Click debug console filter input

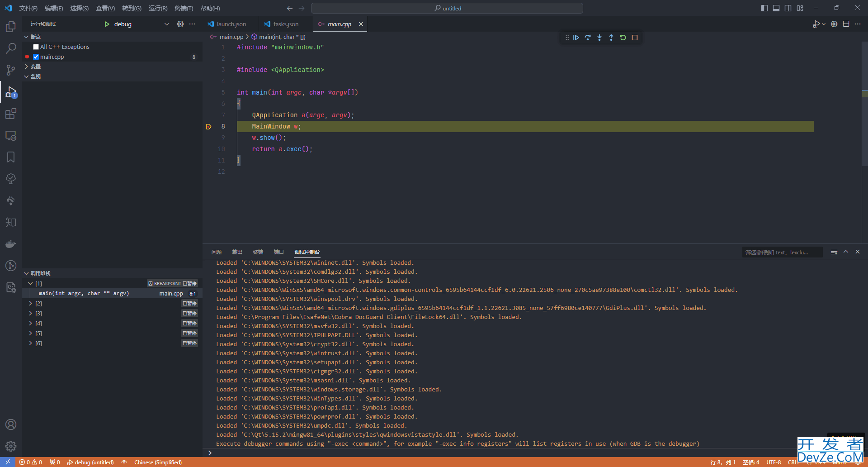782,252
